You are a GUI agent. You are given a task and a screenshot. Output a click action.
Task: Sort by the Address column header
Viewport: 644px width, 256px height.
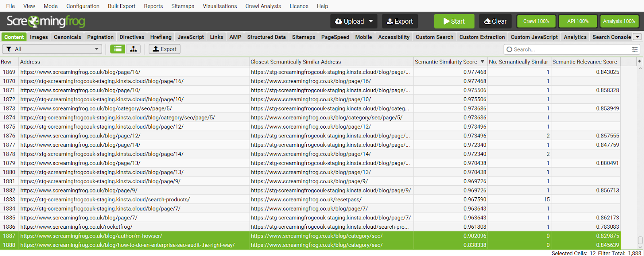tap(134, 61)
